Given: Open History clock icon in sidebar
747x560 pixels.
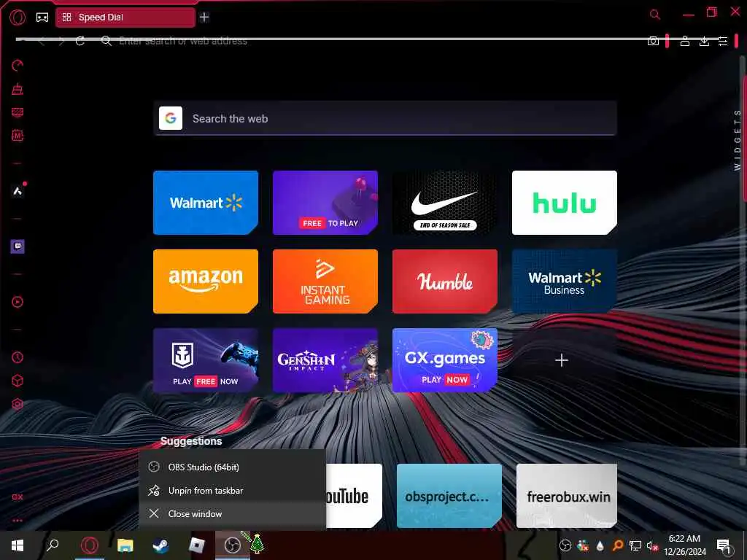Looking at the screenshot, I should [18, 357].
